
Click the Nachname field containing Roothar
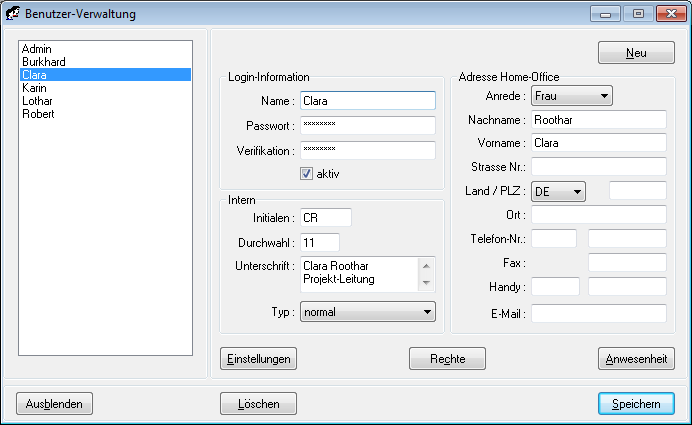598,120
